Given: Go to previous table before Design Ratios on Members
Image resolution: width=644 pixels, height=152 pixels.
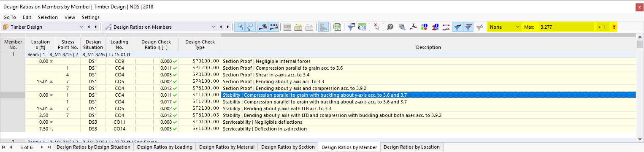Looking at the screenshot, I should (221, 27).
